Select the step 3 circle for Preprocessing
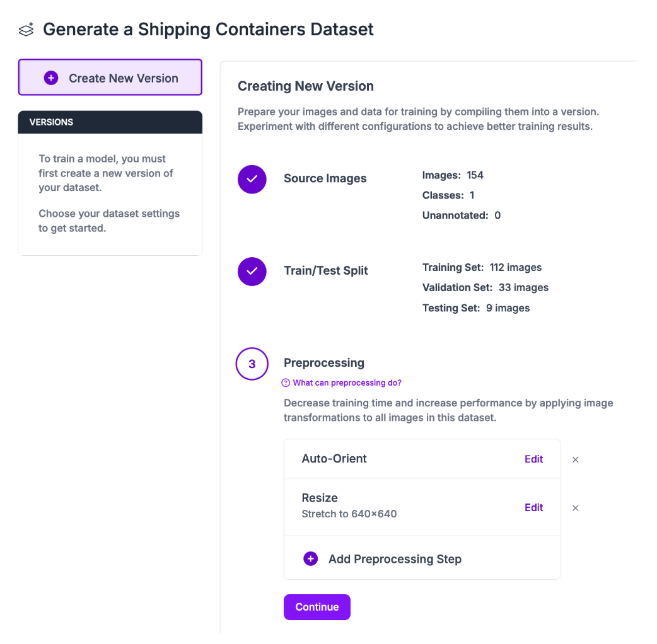The width and height of the screenshot is (657, 644). pos(252,364)
